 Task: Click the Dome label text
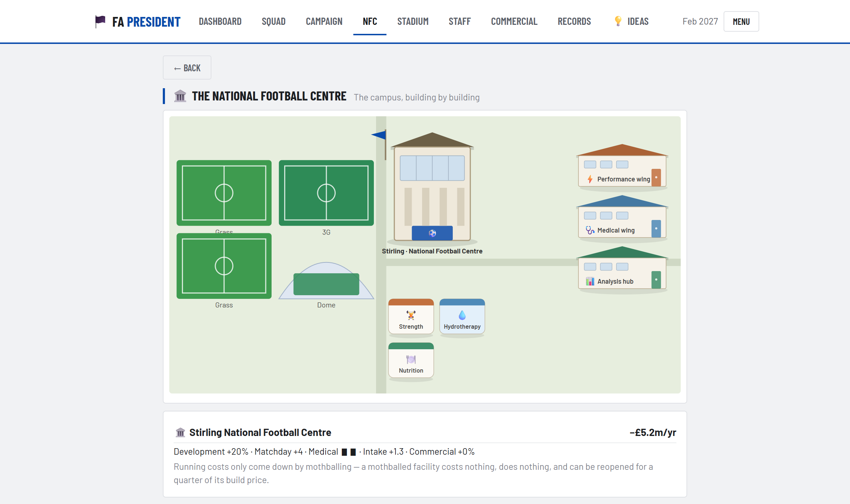click(326, 305)
